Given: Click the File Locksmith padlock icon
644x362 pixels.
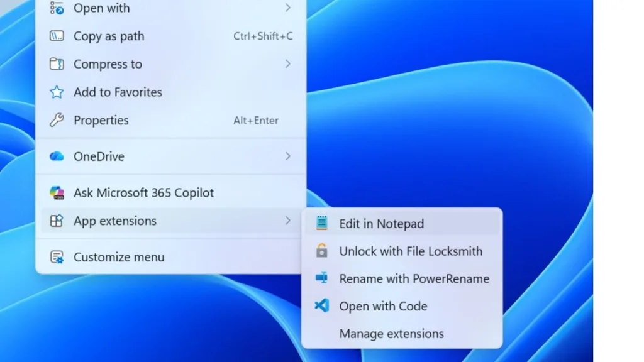Looking at the screenshot, I should pyautogui.click(x=321, y=250).
